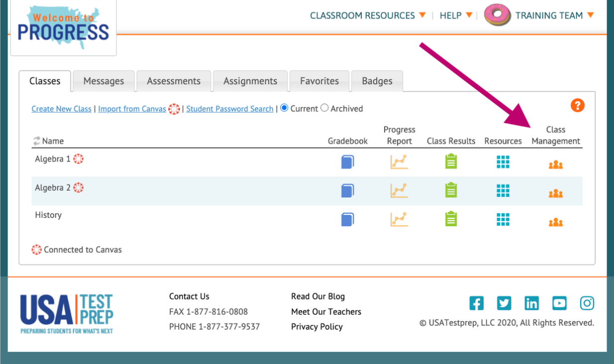Open the Algebra 1 gradebook icon
Image resolution: width=614 pixels, height=364 pixels.
(x=347, y=162)
